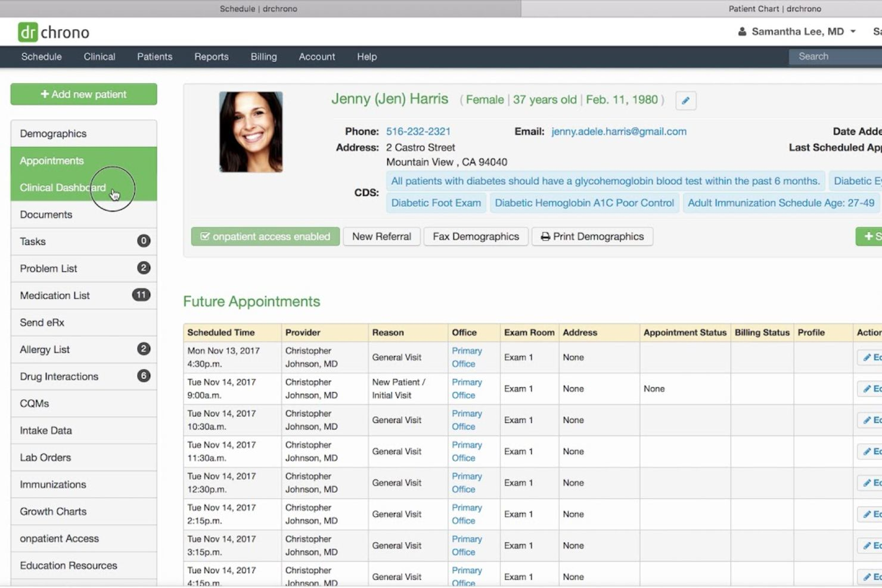The height and width of the screenshot is (588, 882).
Task: Click the Search field in navigation bar
Action: pos(836,57)
